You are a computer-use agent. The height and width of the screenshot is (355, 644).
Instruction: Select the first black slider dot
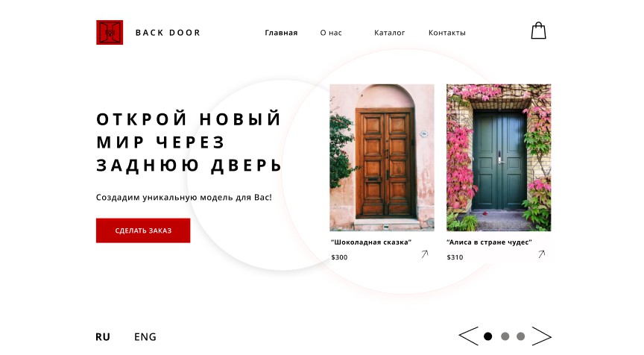click(x=488, y=336)
